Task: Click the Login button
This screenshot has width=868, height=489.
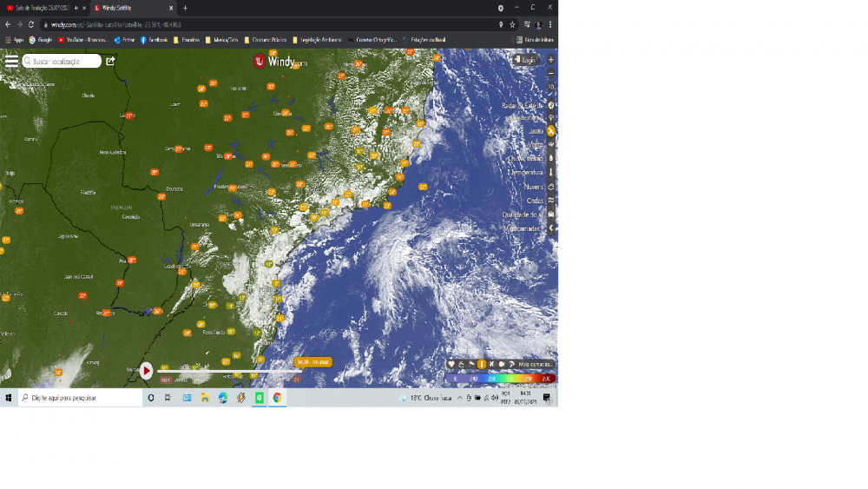Action: (526, 60)
